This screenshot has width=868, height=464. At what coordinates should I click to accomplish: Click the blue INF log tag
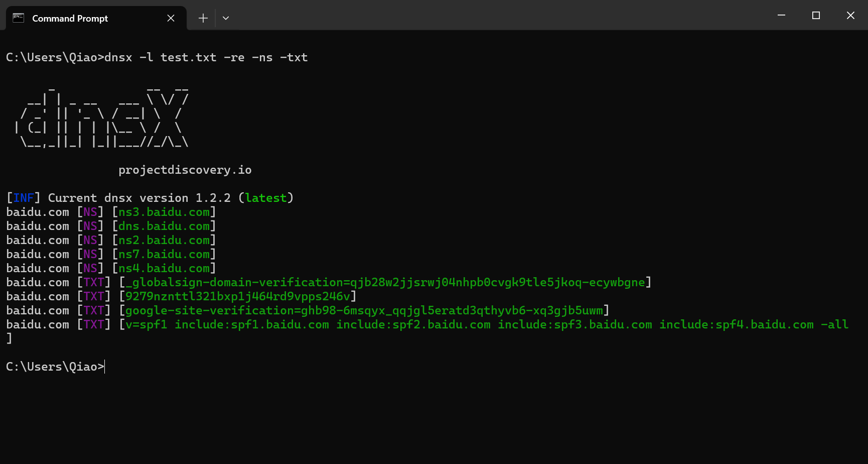click(x=23, y=198)
